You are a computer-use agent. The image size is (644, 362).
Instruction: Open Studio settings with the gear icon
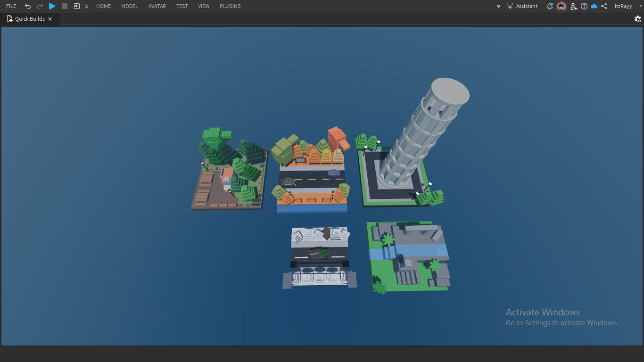click(638, 19)
